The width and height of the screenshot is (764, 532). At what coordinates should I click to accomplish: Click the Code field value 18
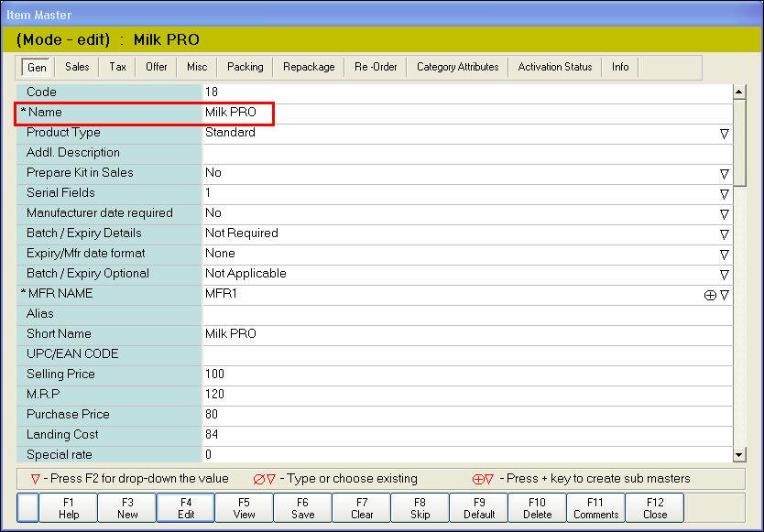468,92
